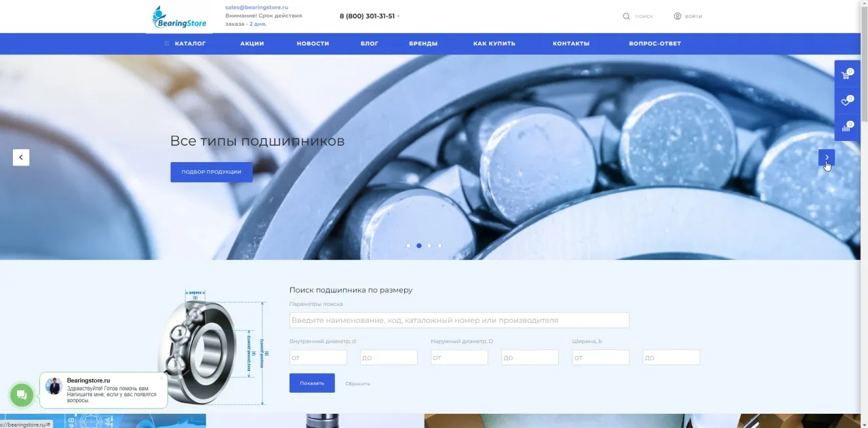The image size is (868, 428).
Task: Select the fourth carousel pagination dot
Action: (439, 246)
